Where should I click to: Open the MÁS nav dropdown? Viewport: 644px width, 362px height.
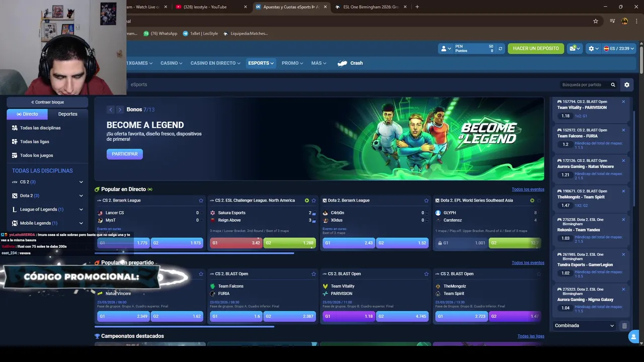(318, 63)
